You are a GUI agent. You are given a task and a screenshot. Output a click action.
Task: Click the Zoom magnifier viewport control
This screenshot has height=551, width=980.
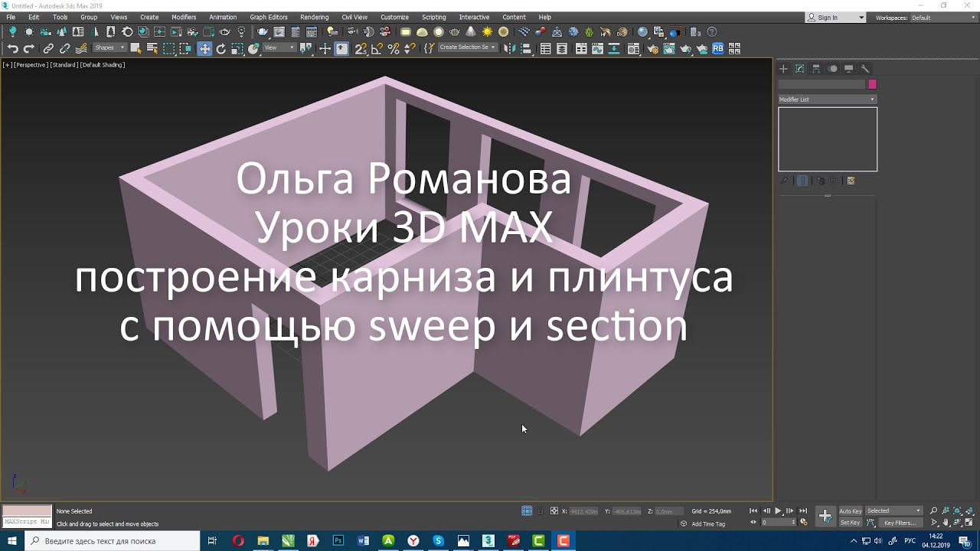click(x=935, y=510)
